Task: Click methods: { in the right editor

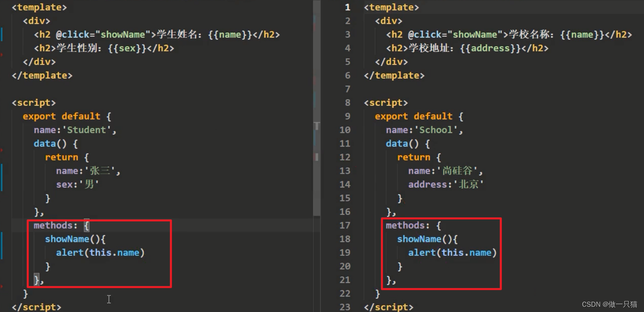Action: (x=414, y=226)
